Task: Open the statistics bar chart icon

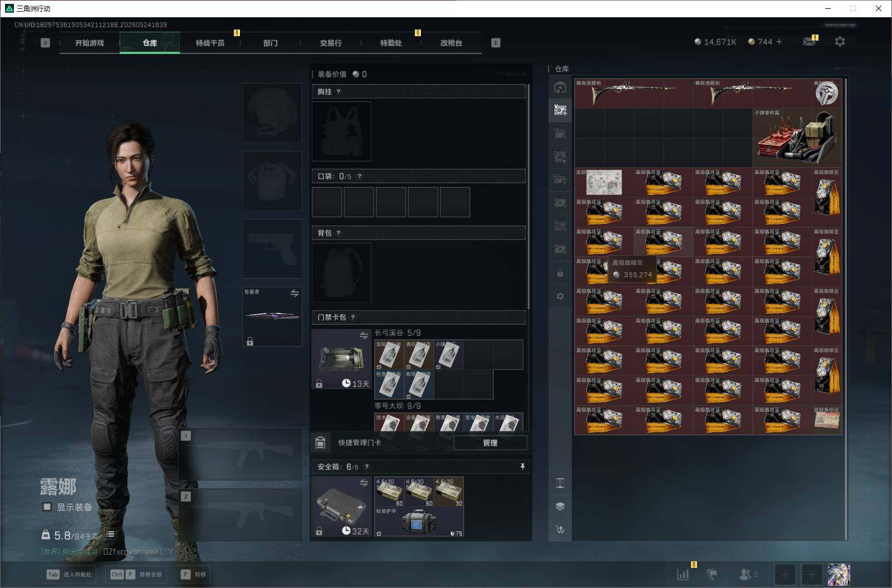Action: [683, 574]
